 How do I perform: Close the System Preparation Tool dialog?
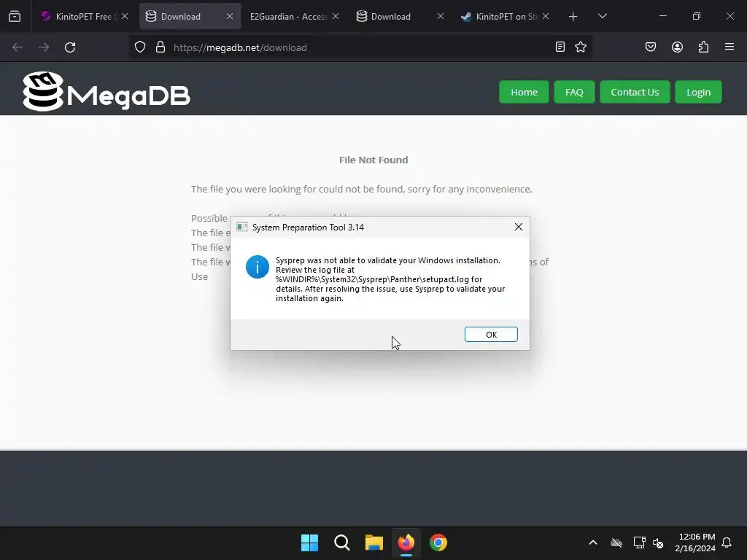click(x=519, y=227)
